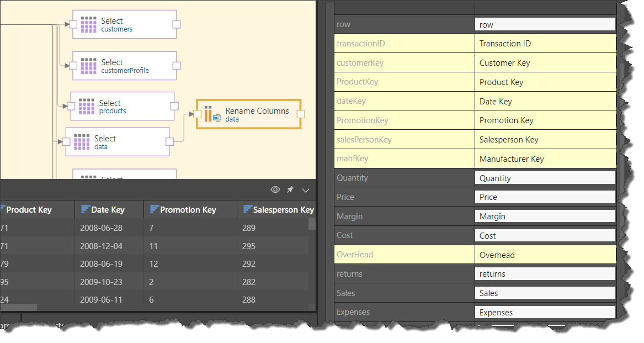Sort by the Product Key column header
The image size is (644, 343).
[29, 210]
